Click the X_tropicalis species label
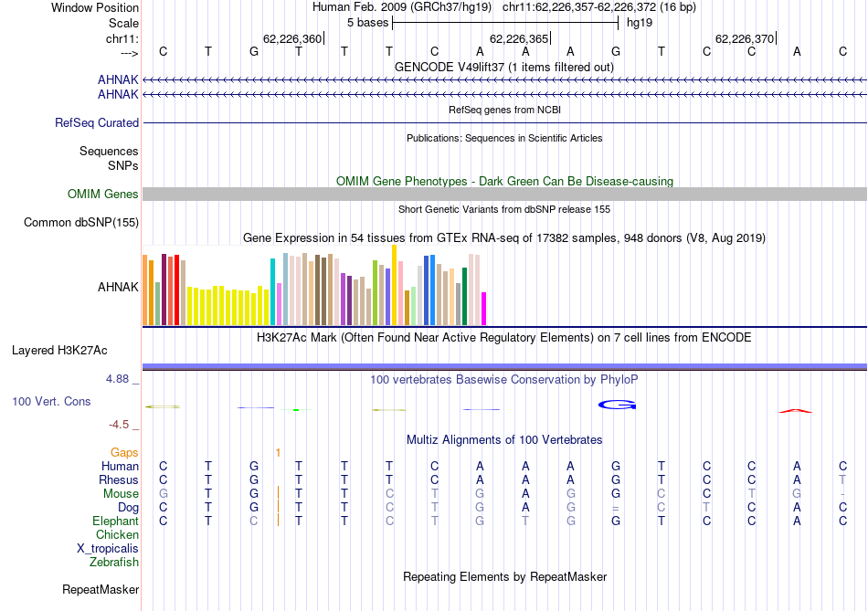This screenshot has width=868, height=611. point(108,549)
